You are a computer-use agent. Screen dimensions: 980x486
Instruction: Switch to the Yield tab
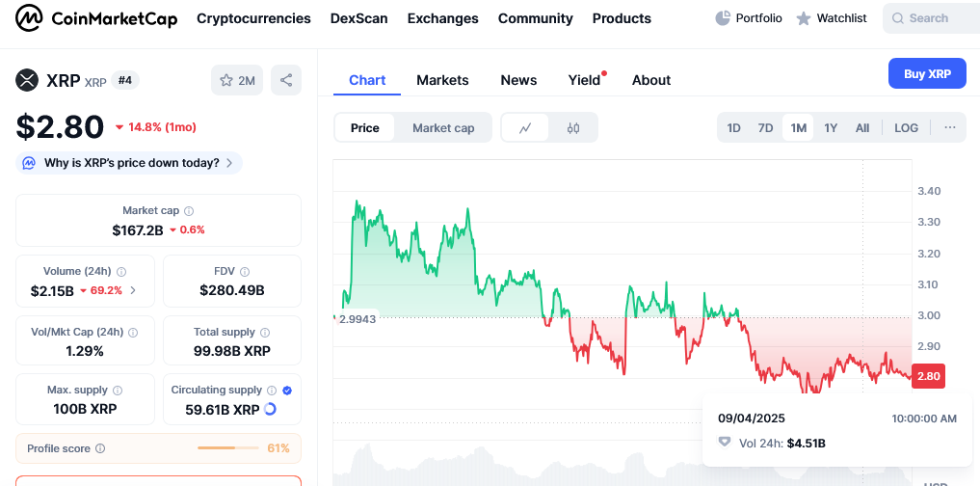[585, 80]
